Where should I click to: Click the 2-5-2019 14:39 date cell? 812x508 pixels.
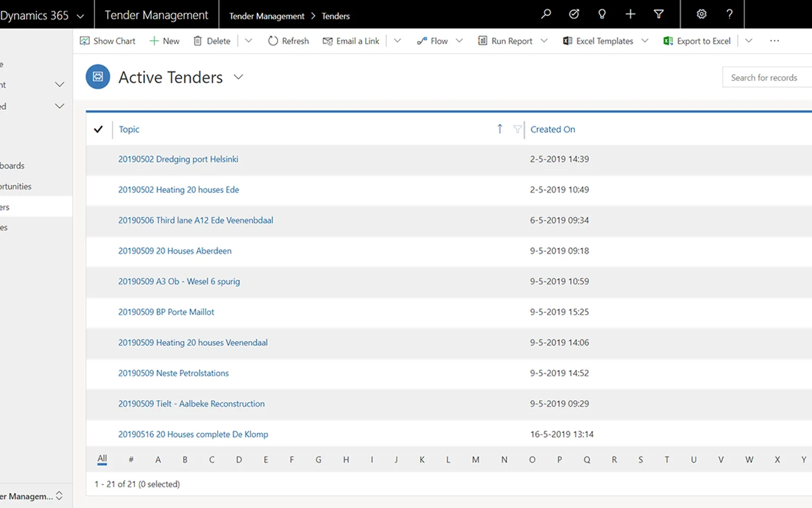coord(559,159)
